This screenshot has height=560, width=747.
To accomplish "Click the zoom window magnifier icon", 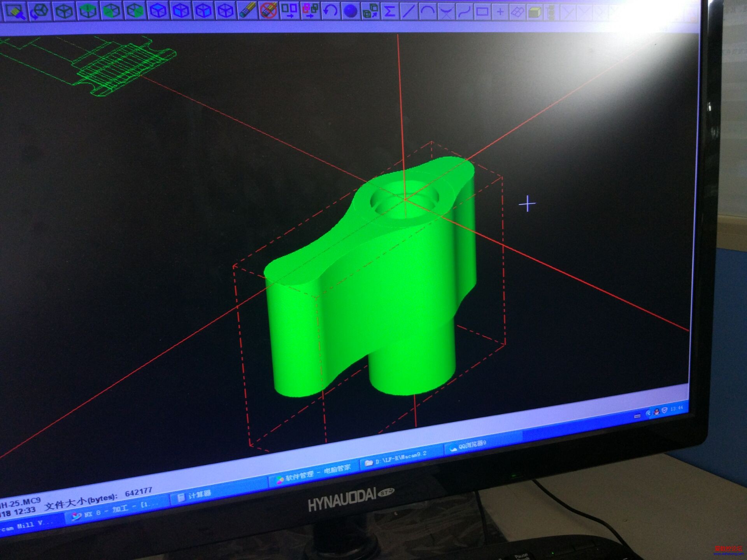I will click(x=16, y=12).
